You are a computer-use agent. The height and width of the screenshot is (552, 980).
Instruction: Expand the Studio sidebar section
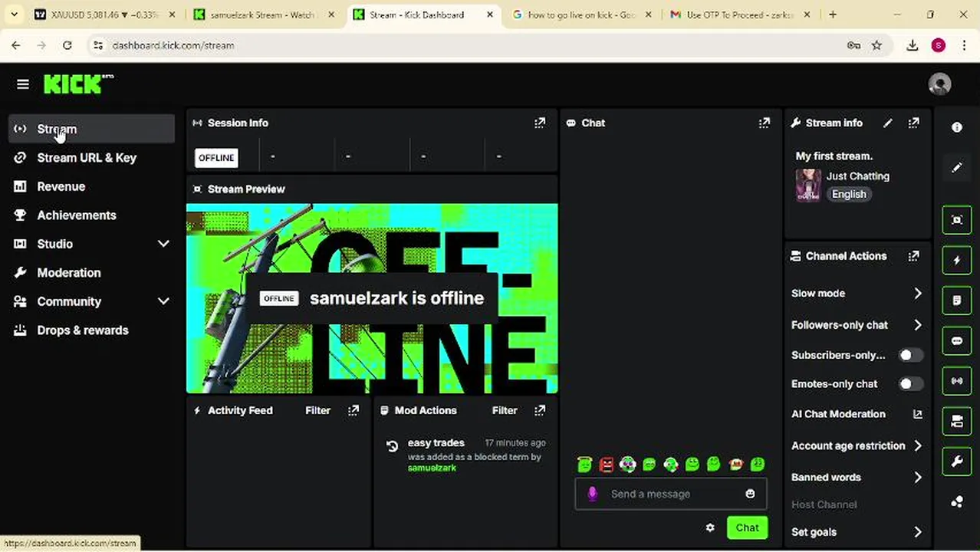(163, 244)
